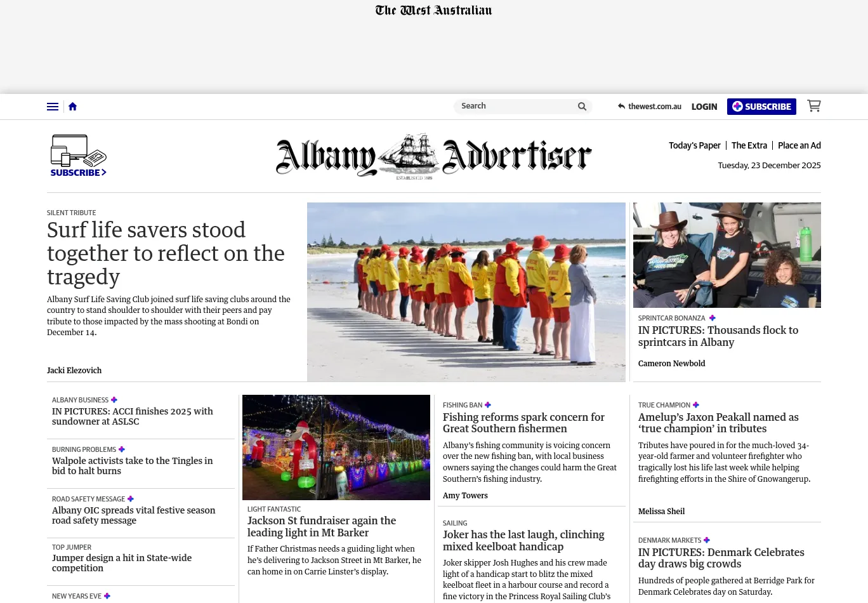Open Walpole activists Tingles headline
This screenshot has width=868, height=603.
[132, 466]
